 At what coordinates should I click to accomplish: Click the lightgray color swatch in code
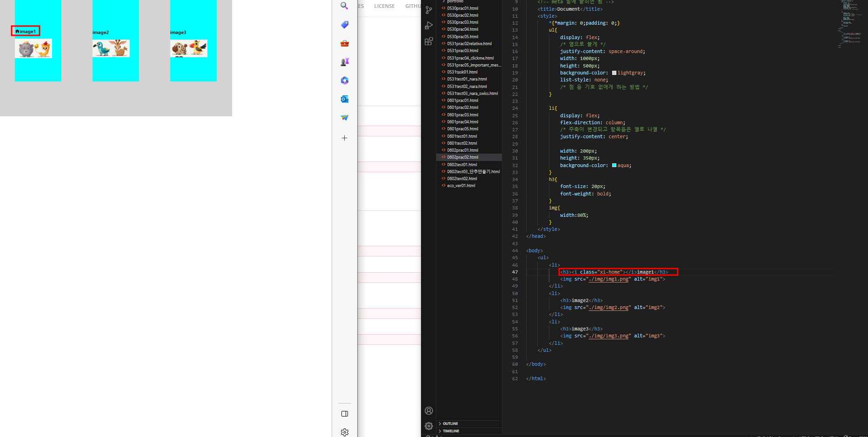614,73
